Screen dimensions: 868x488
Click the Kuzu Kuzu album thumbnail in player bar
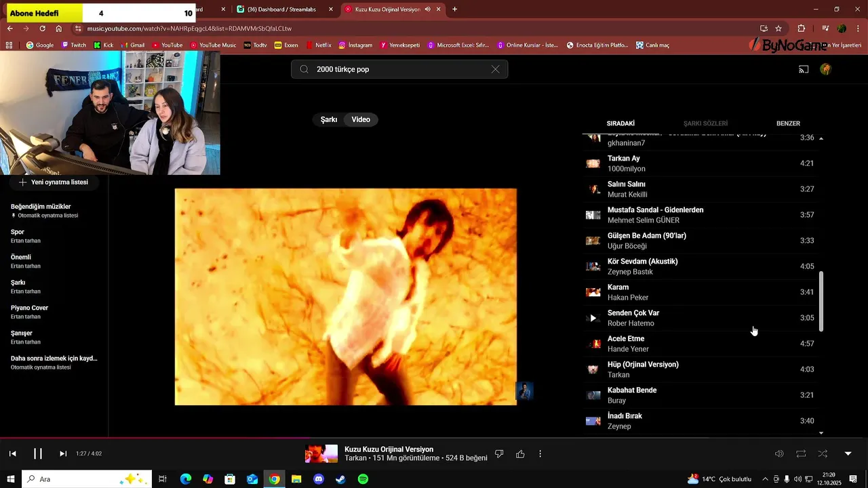321,453
